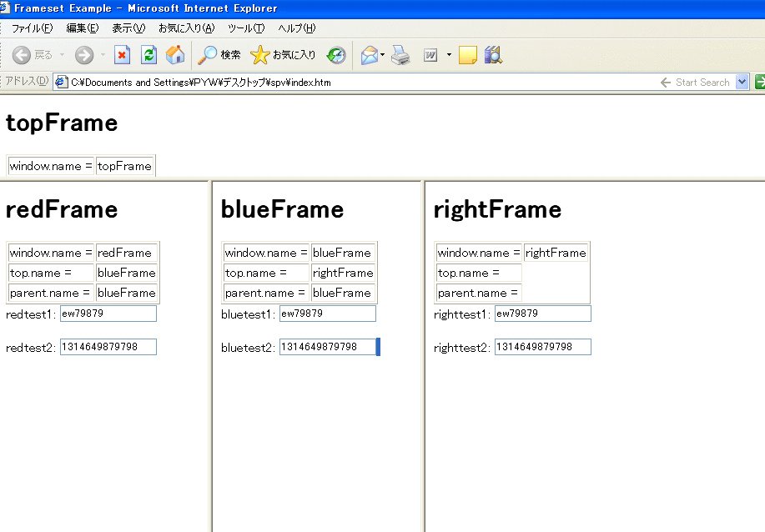765x532 pixels.
Task: Expand the Mail button dropdown arrow
Action: (382, 55)
